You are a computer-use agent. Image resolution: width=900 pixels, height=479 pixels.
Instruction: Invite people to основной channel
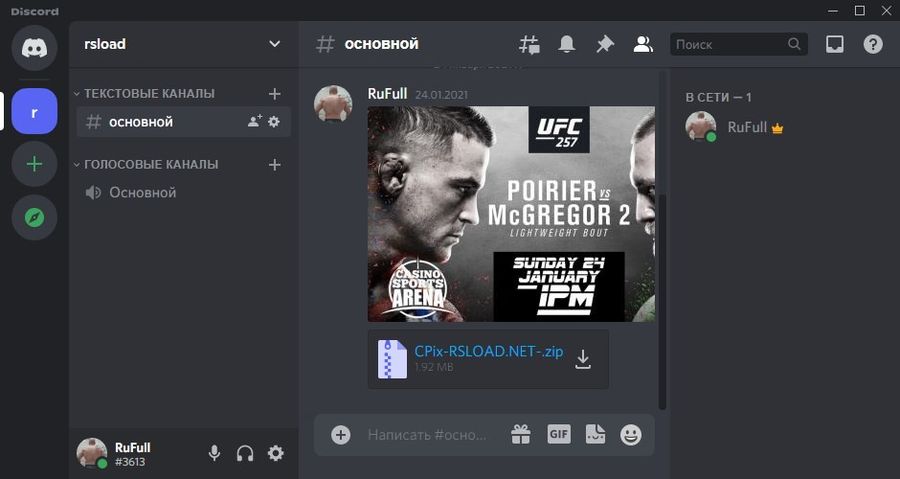(255, 122)
